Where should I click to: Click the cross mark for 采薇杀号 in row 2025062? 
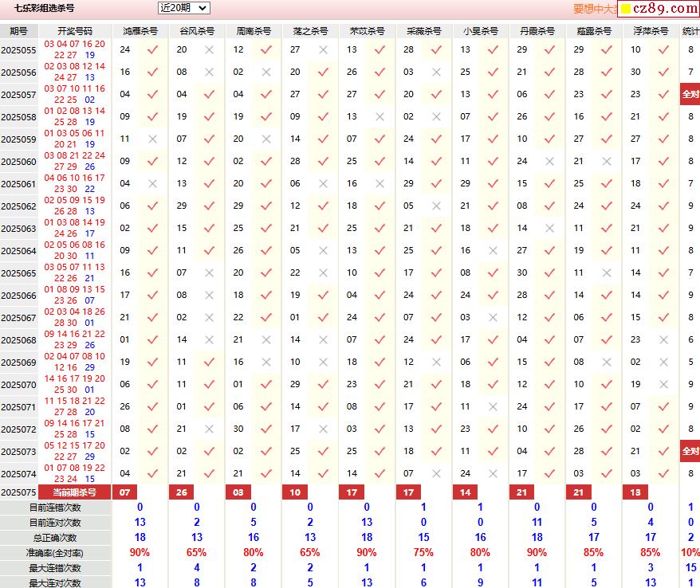click(x=437, y=206)
